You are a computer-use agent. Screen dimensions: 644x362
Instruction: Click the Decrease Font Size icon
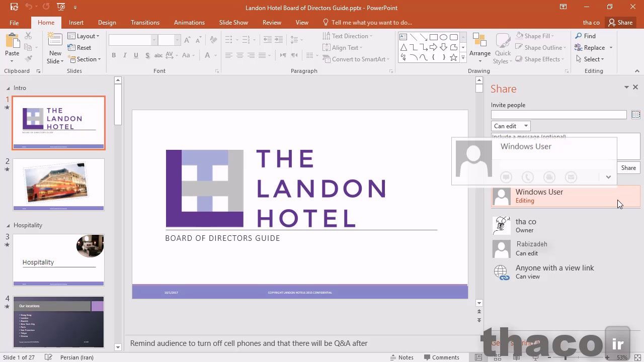tap(198, 40)
